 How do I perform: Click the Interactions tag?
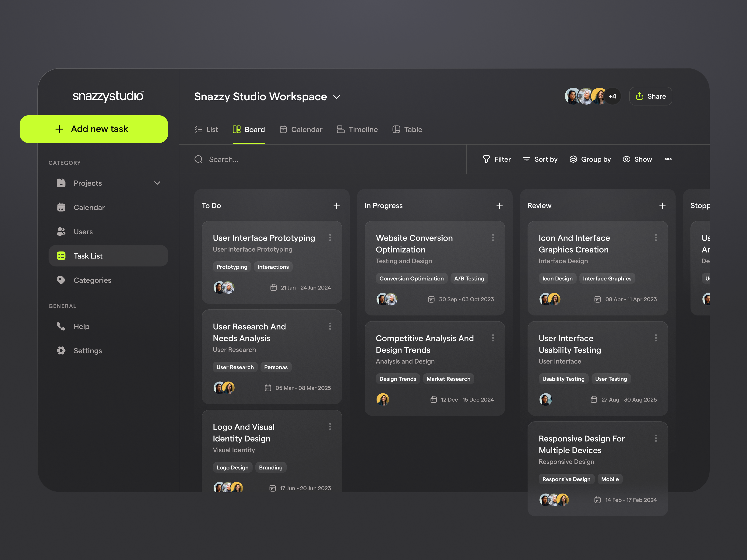tap(273, 267)
